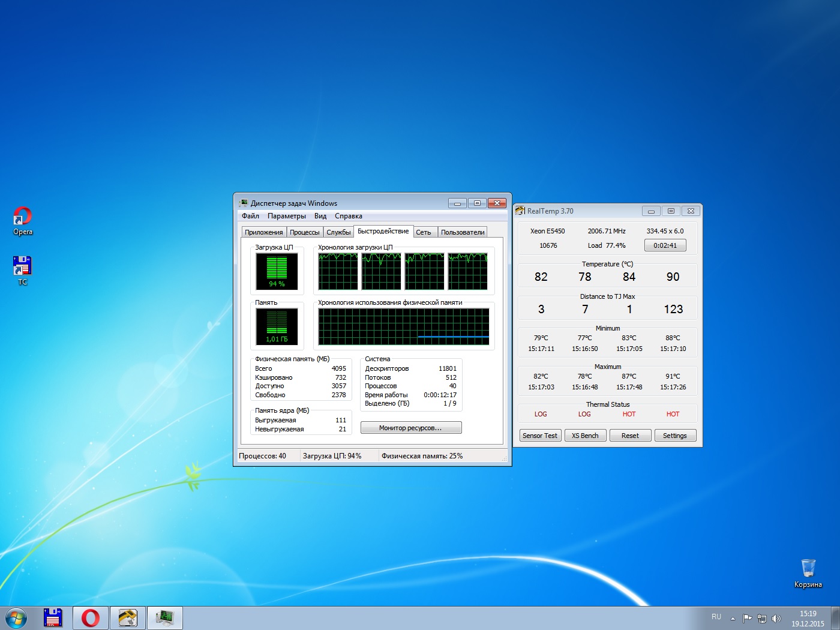
Task: Click the Opera icon in the taskbar
Action: [91, 618]
